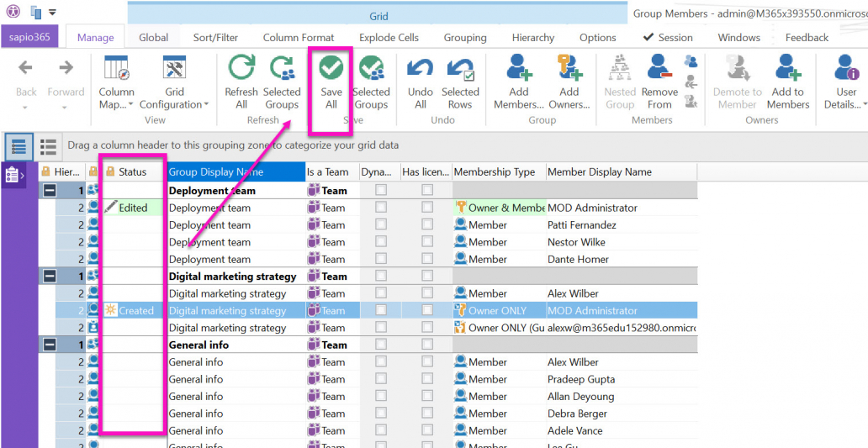The image size is (868, 448).
Task: Click the window switcher icon in title bar
Action: click(36, 11)
